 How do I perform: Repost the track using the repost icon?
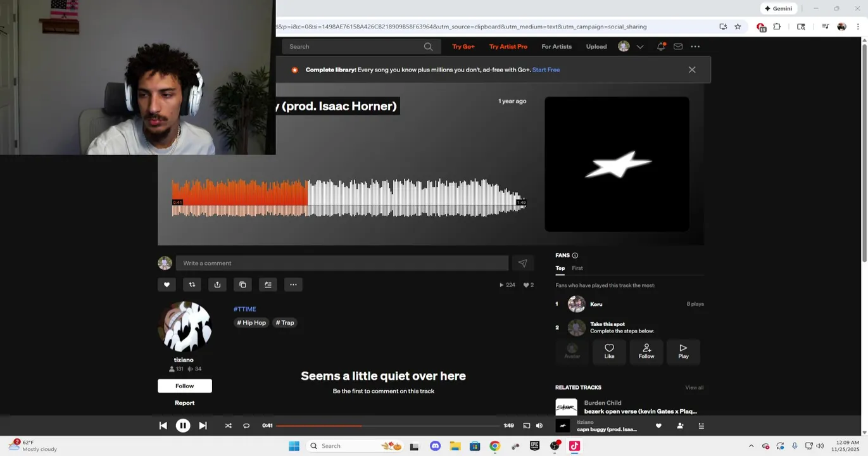(x=192, y=284)
